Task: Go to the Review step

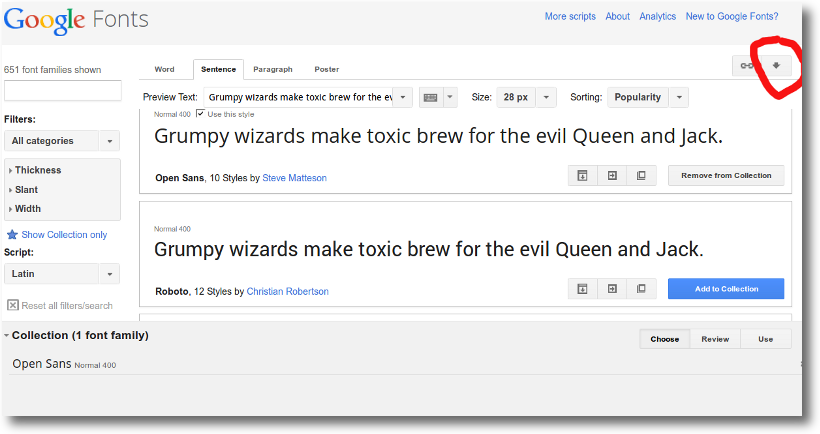Action: click(x=715, y=339)
